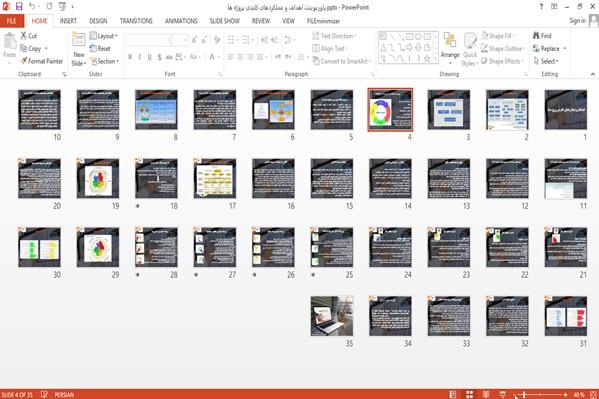
Task: Expand the font name combo box
Action: click(x=168, y=40)
